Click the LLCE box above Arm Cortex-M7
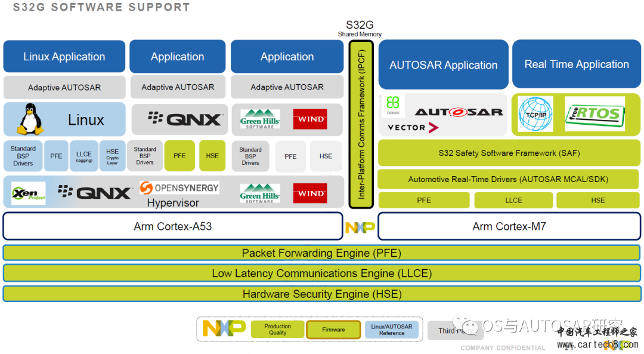This screenshot has height=354, width=644. [x=513, y=200]
